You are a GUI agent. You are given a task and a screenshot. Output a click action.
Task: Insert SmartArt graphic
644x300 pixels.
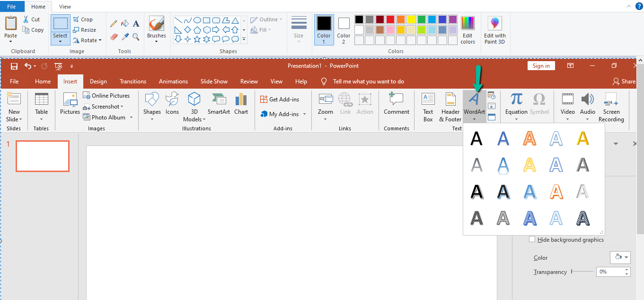pyautogui.click(x=218, y=104)
